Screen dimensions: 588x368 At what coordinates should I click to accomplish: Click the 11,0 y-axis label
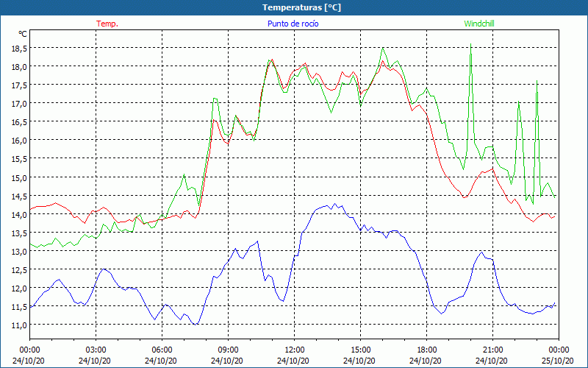click(x=20, y=325)
